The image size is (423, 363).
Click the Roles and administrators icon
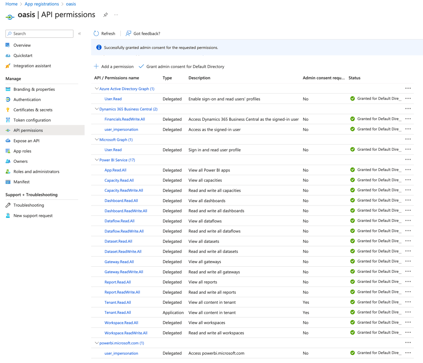pos(8,172)
